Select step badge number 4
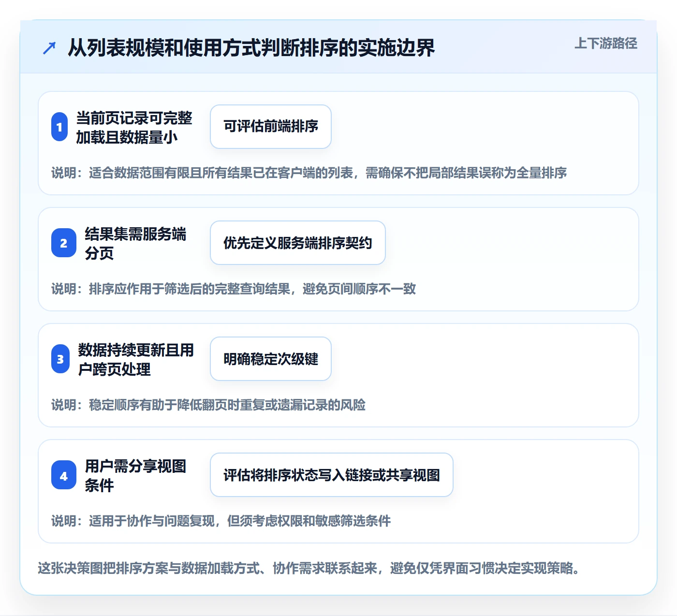677x616 pixels. click(x=64, y=475)
